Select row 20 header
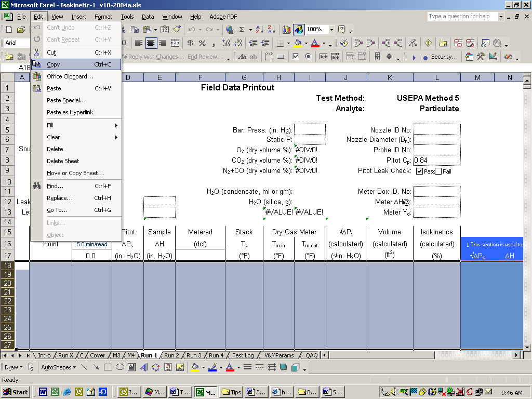This screenshot has height=399, width=532. (7, 283)
